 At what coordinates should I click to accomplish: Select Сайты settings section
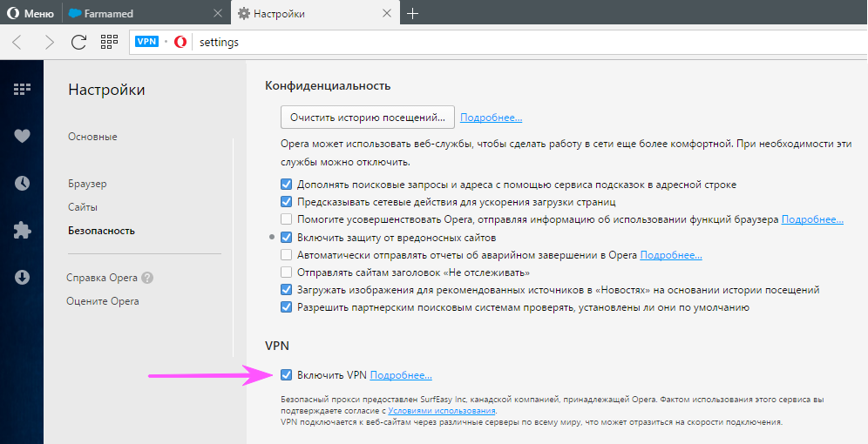point(83,207)
